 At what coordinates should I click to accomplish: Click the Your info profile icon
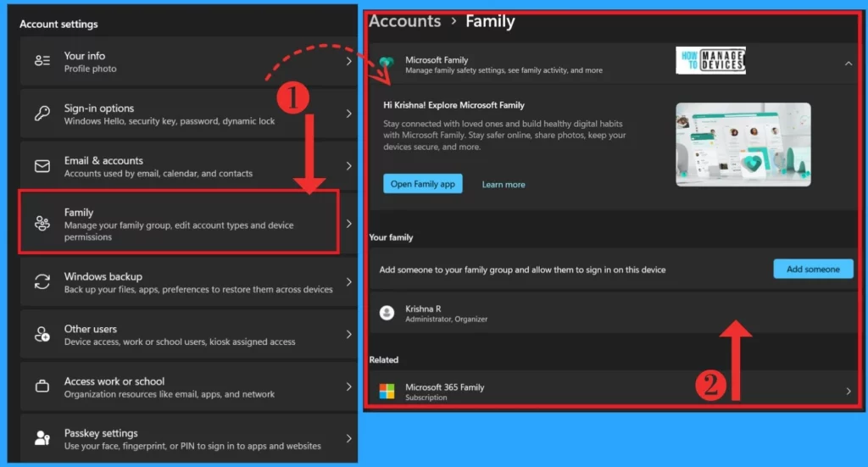pos(42,61)
